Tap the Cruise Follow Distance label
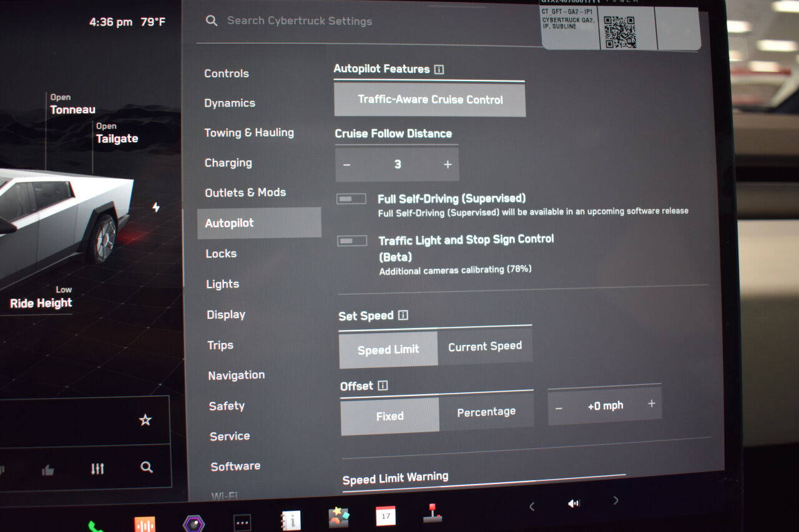This screenshot has height=532, width=799. 393,133
